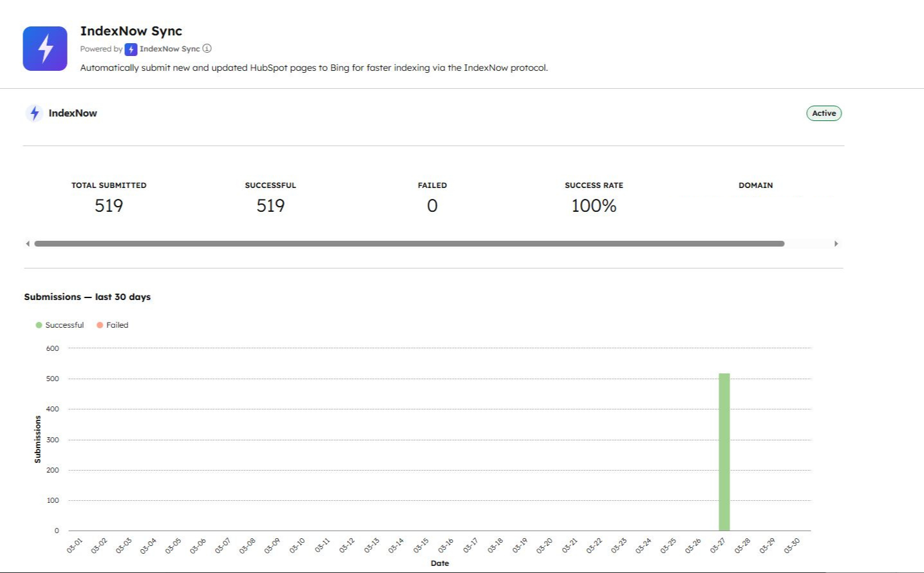924x573 pixels.
Task: Click the Active status badge
Action: [x=824, y=113]
